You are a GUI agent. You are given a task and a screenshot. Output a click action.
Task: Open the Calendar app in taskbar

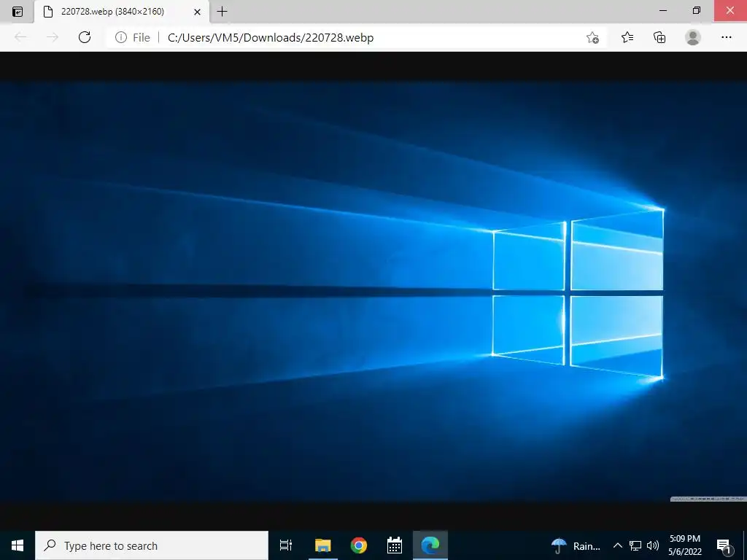click(x=395, y=545)
